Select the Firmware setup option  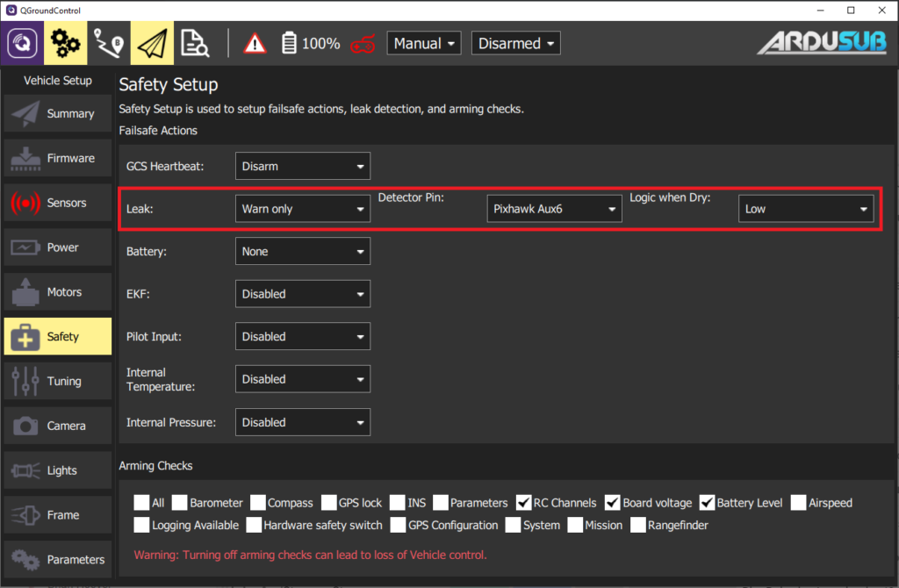pyautogui.click(x=56, y=158)
